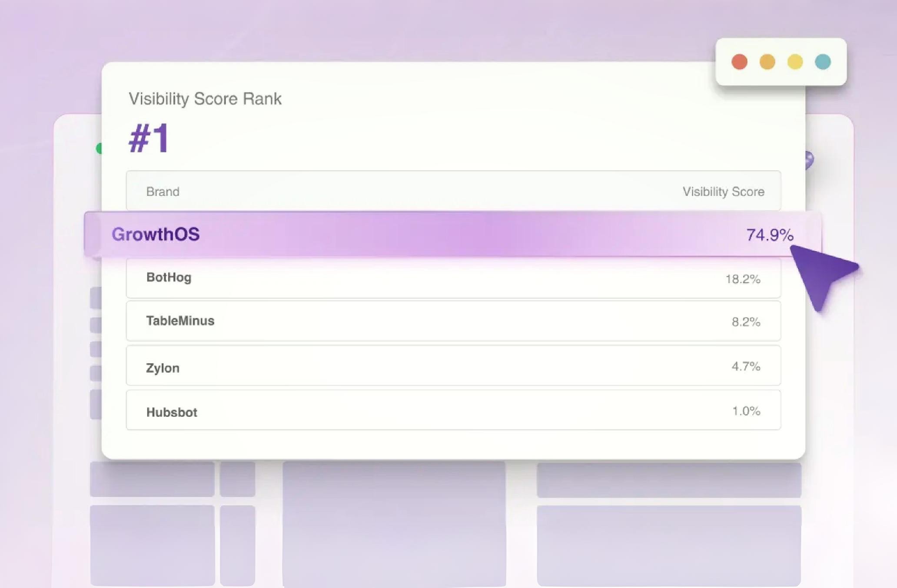This screenshot has height=588, width=897.
Task: Click the 4.7% score for Zylon
Action: 746,367
